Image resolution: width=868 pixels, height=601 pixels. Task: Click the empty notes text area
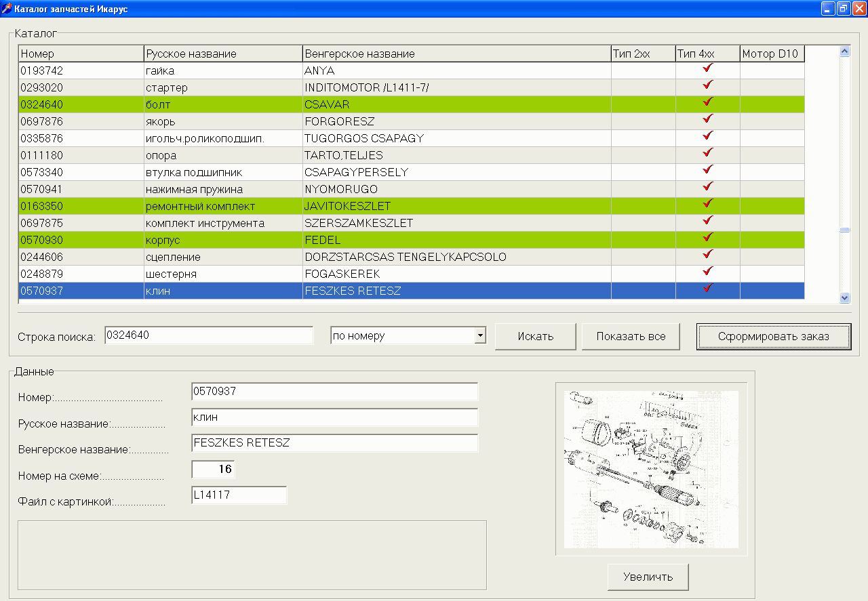pos(252,555)
